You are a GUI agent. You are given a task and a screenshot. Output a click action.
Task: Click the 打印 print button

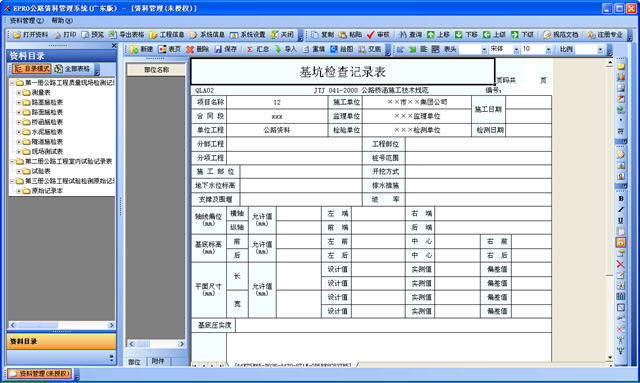point(65,35)
